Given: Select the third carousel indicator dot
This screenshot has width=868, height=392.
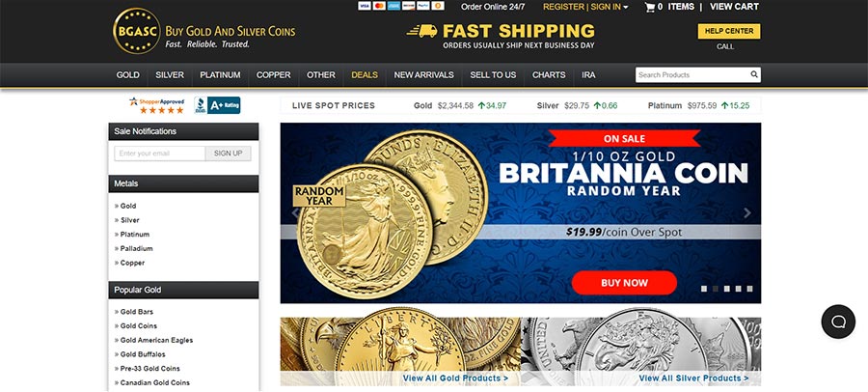Looking at the screenshot, I should (x=727, y=289).
